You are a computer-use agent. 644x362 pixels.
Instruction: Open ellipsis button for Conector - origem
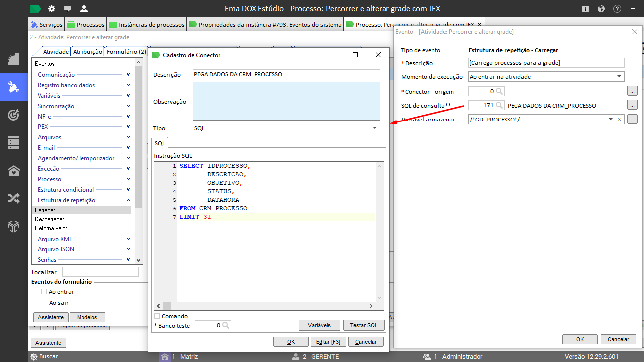(632, 91)
